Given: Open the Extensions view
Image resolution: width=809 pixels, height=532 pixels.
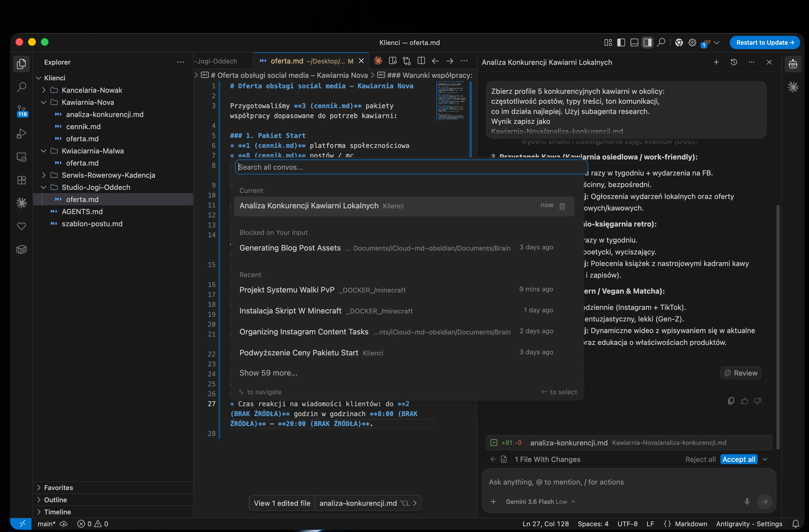Looking at the screenshot, I should pos(22,180).
